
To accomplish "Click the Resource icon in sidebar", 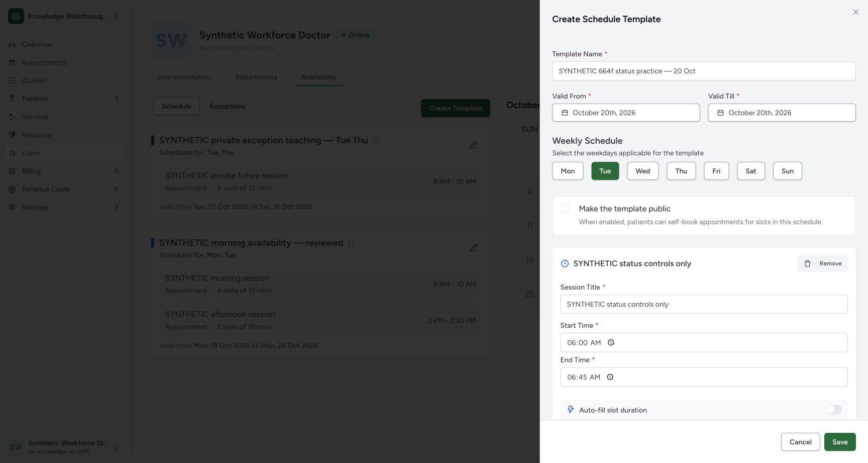I will point(12,135).
